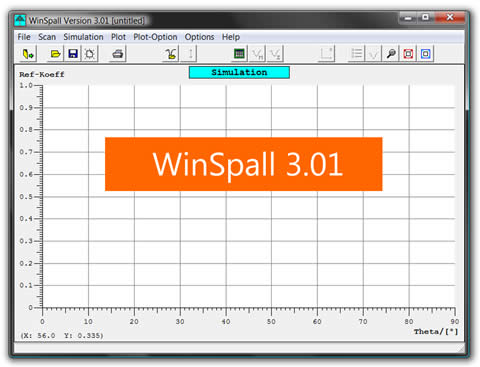Click the open folder toolbar icon
This screenshot has height=367, width=480.
(x=55, y=54)
